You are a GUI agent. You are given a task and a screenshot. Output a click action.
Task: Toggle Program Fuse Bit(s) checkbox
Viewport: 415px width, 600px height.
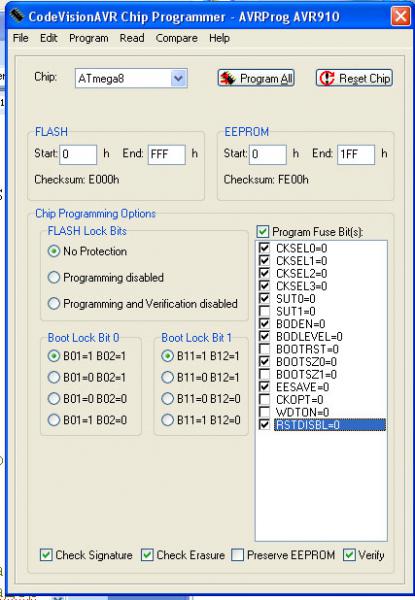263,232
